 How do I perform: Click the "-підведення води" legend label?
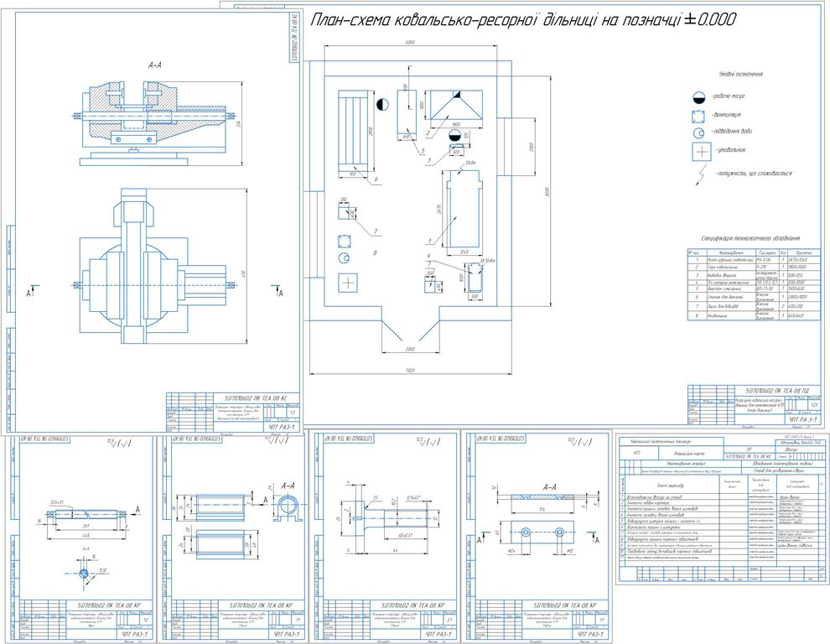(730, 131)
